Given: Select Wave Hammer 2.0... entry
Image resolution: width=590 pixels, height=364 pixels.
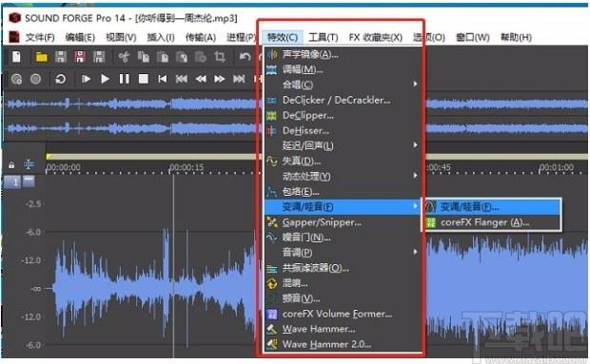Looking at the screenshot, I should coord(343,344).
